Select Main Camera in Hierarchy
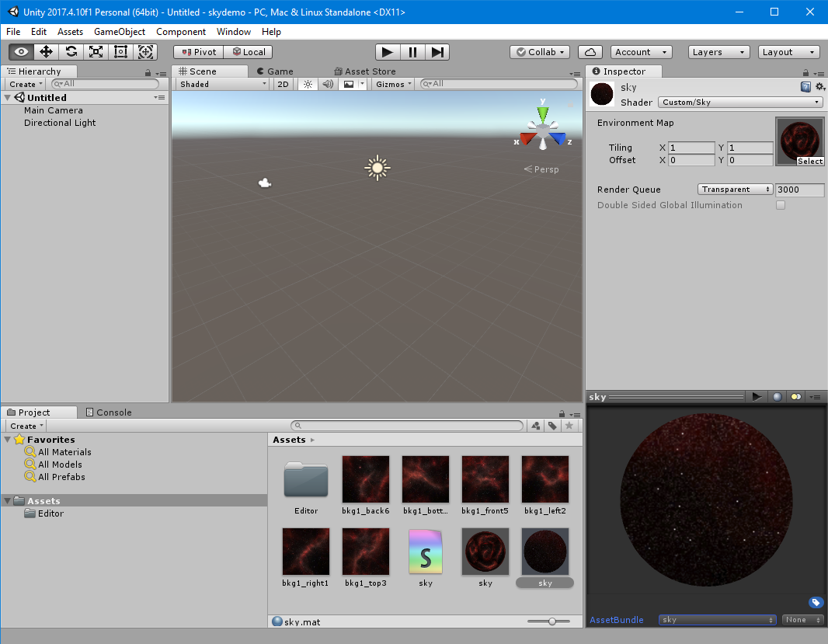This screenshot has height=644, width=828. [x=54, y=110]
